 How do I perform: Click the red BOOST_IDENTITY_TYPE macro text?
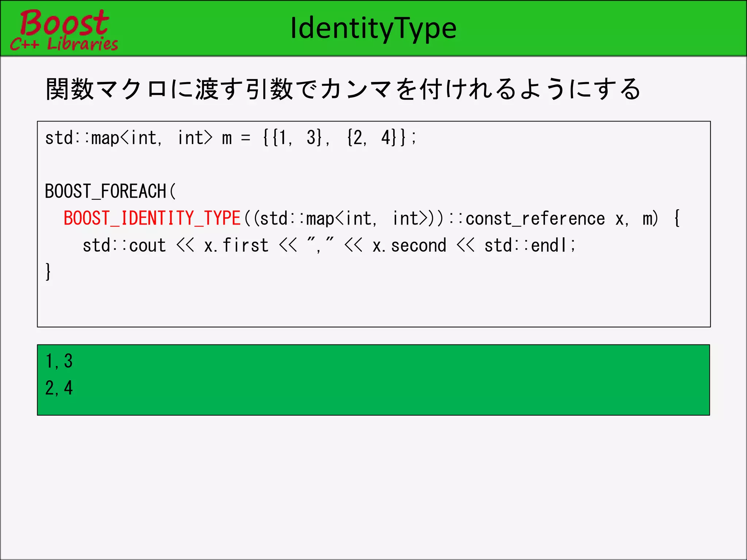pos(152,218)
